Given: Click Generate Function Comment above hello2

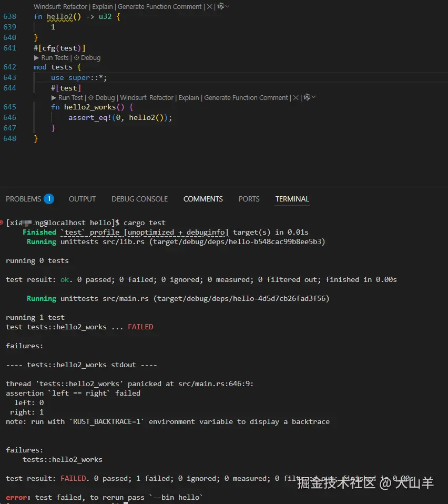Looking at the screenshot, I should (x=160, y=7).
